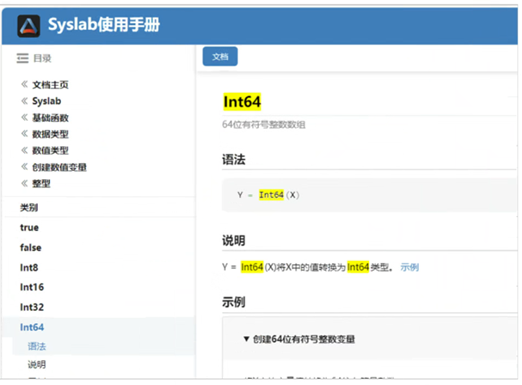Click back chevron beside 基础函数
This screenshot has height=385, width=522.
[24, 117]
